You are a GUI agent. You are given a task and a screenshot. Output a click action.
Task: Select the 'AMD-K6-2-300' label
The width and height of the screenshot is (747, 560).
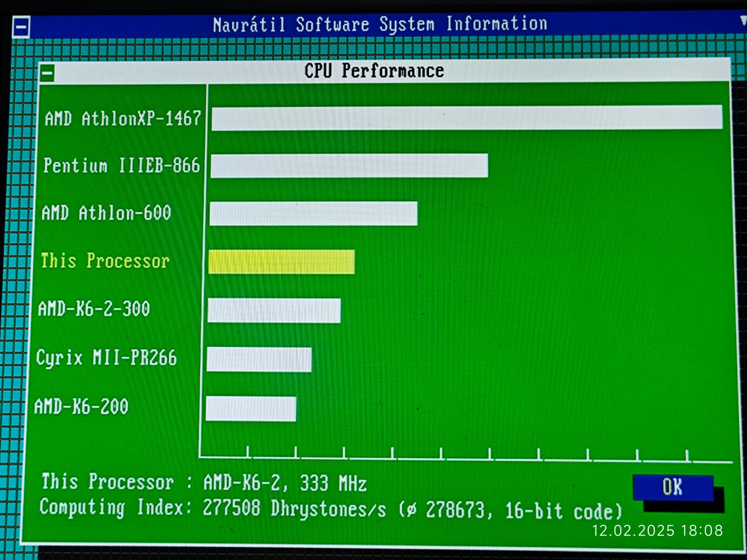point(94,309)
